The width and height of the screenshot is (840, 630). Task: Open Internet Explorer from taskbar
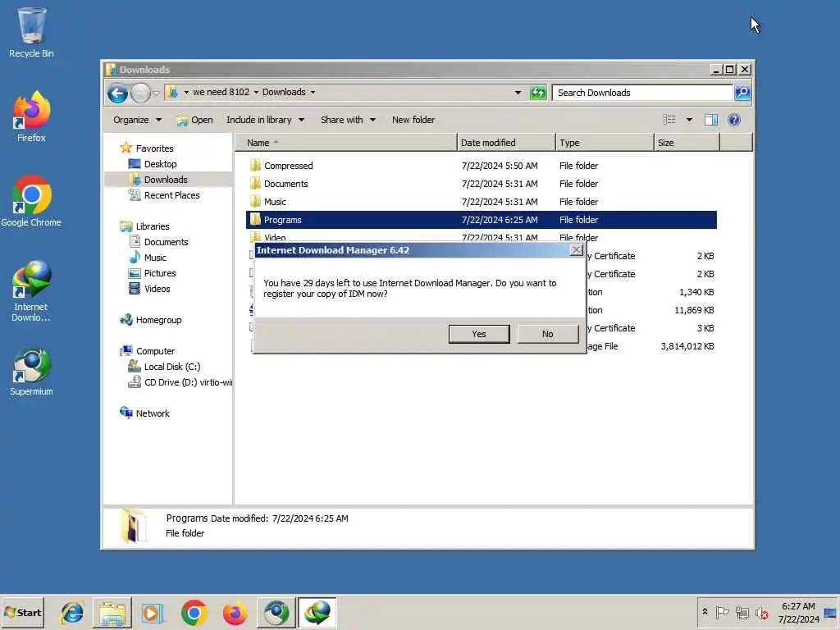pos(72,613)
